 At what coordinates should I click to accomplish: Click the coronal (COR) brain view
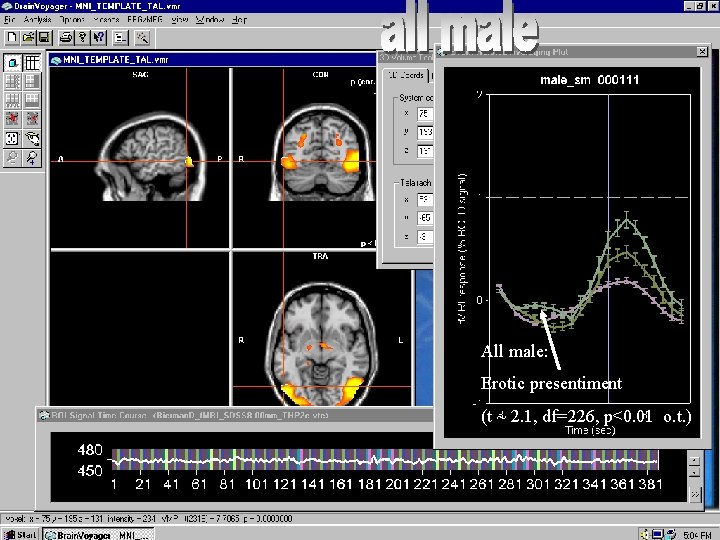tap(305, 158)
